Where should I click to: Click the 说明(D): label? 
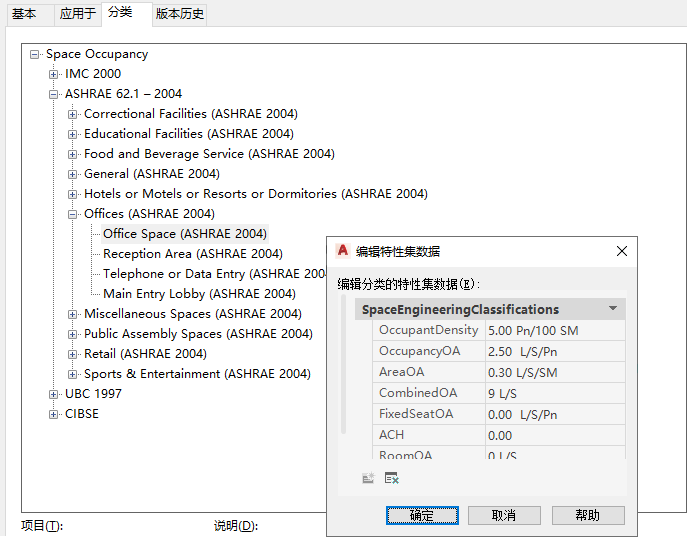(236, 526)
